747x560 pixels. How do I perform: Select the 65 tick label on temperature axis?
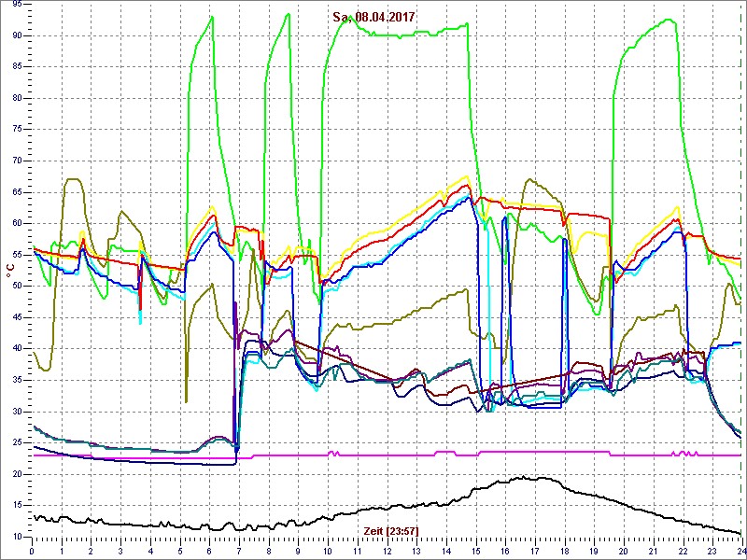tap(16, 192)
